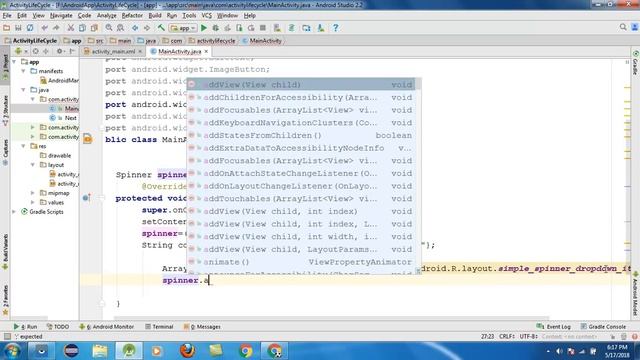The height and width of the screenshot is (360, 640).
Task: Click the Android view selector dropdown icon
Action: pyautogui.click(x=20, y=51)
